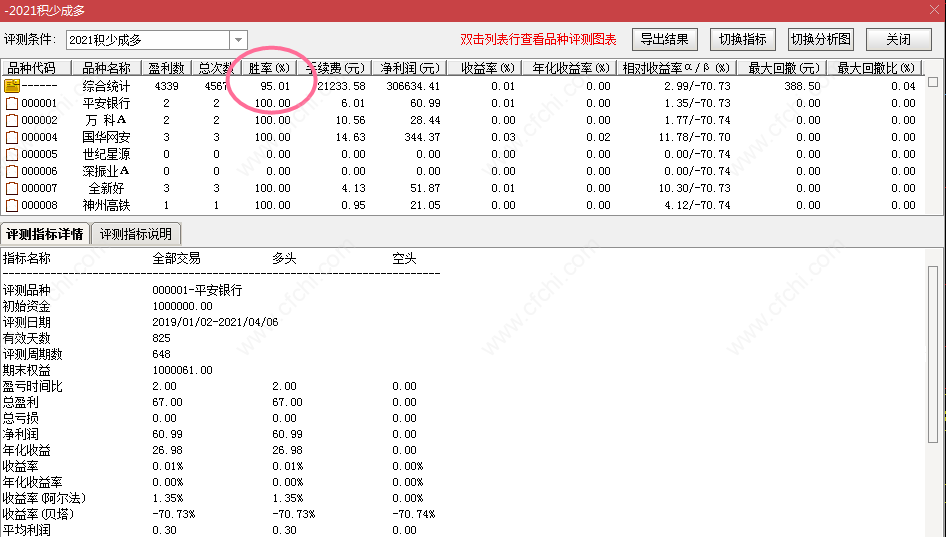This screenshot has height=537, width=946.
Task: Click the 导出结果 button
Action: (x=665, y=40)
